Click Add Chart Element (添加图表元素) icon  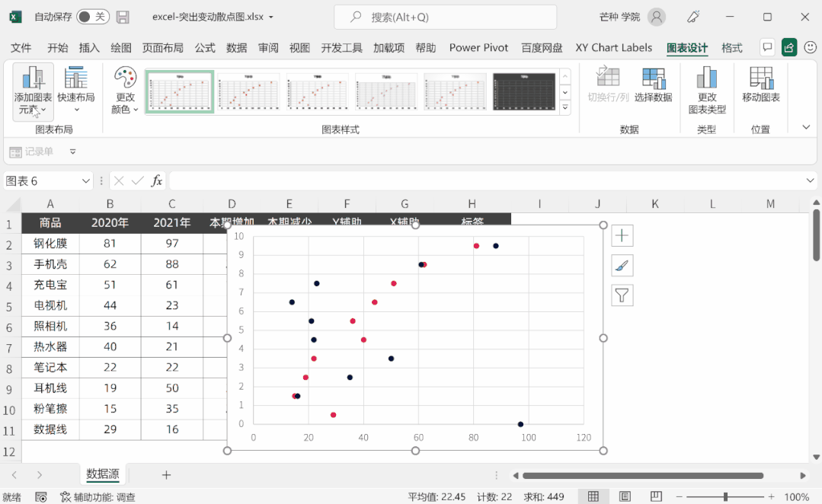click(x=33, y=78)
